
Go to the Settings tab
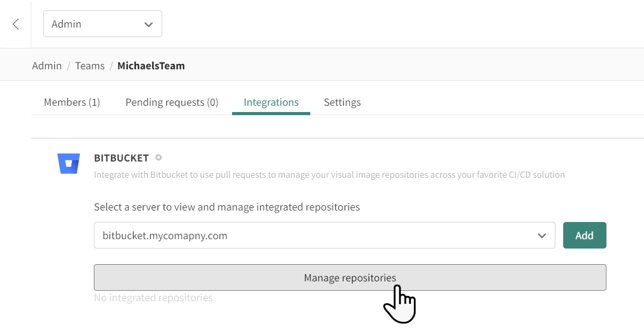coord(342,102)
